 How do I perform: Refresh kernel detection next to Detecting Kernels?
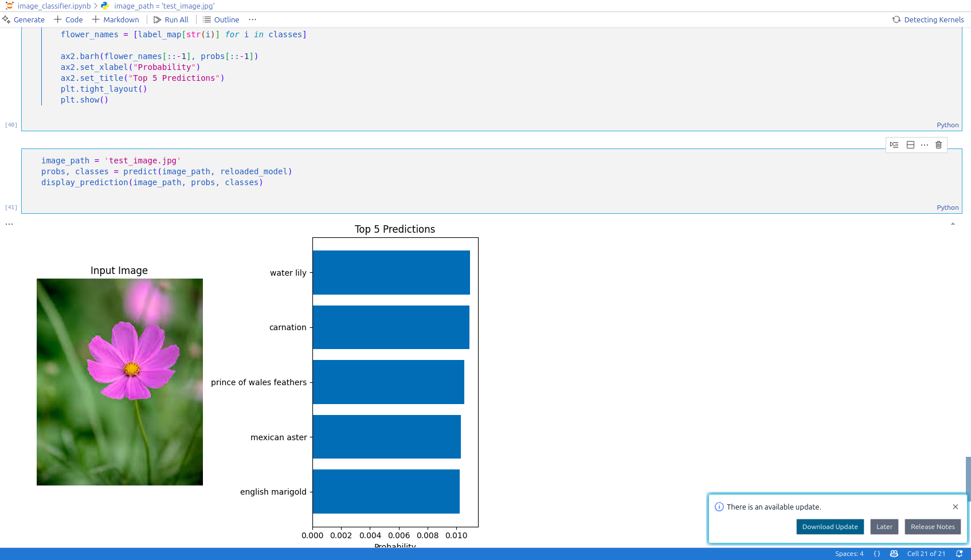point(895,19)
